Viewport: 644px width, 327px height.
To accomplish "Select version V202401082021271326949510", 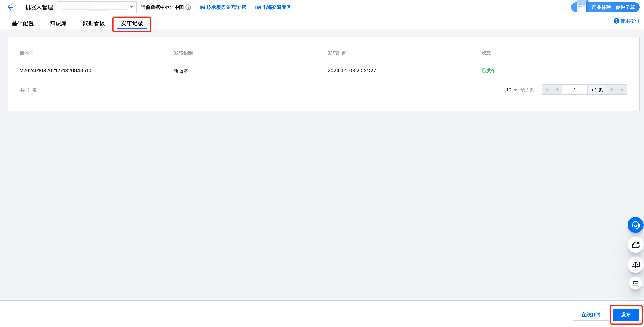I will [55, 71].
